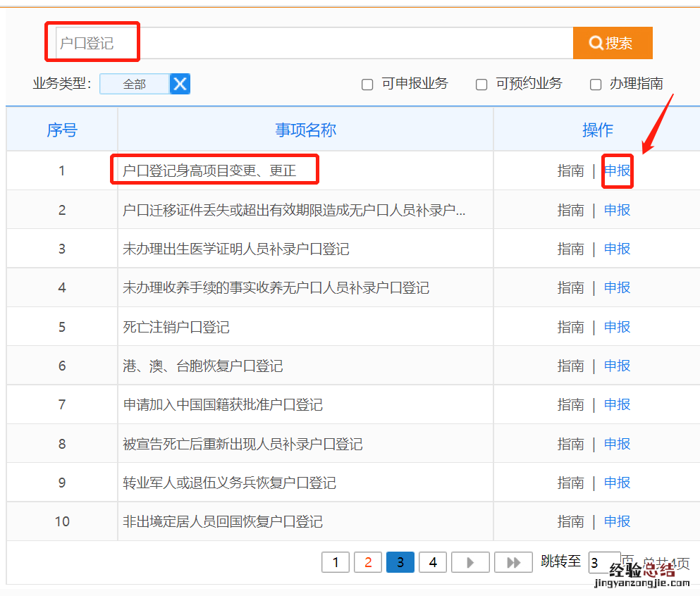Screen dimensions: 700x596
Task: Select page 4 in pagination
Action: pyautogui.click(x=433, y=562)
